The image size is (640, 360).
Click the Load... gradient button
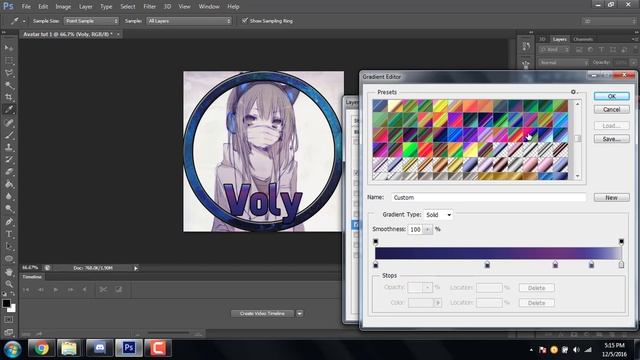tap(611, 126)
